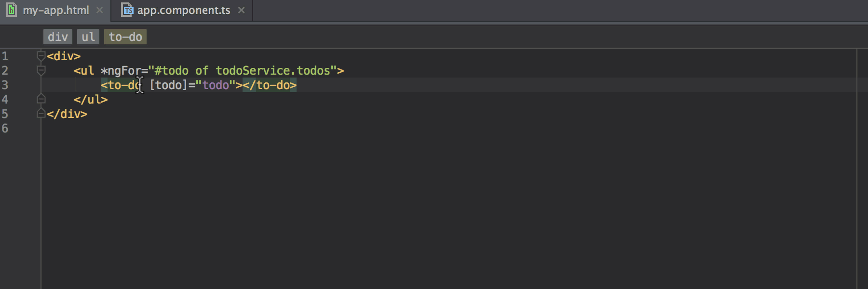Collapse the ul fold marker on line 2
This screenshot has width=868, height=289.
point(41,70)
